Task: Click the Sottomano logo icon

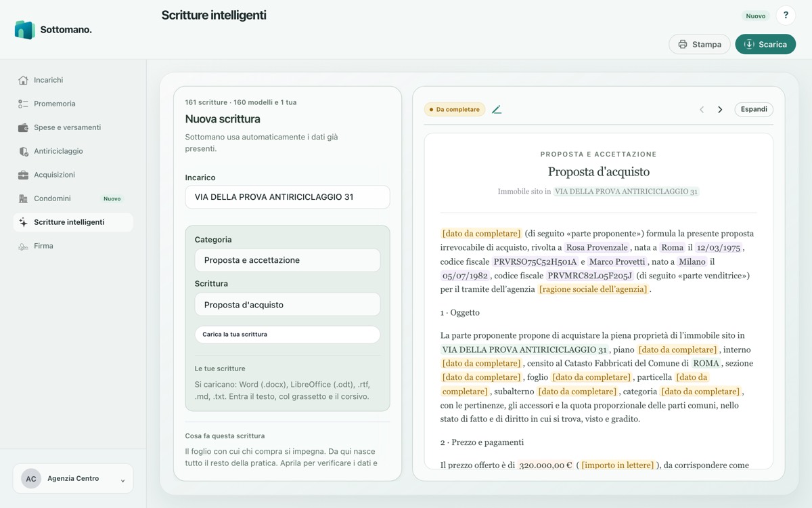Action: coord(24,30)
